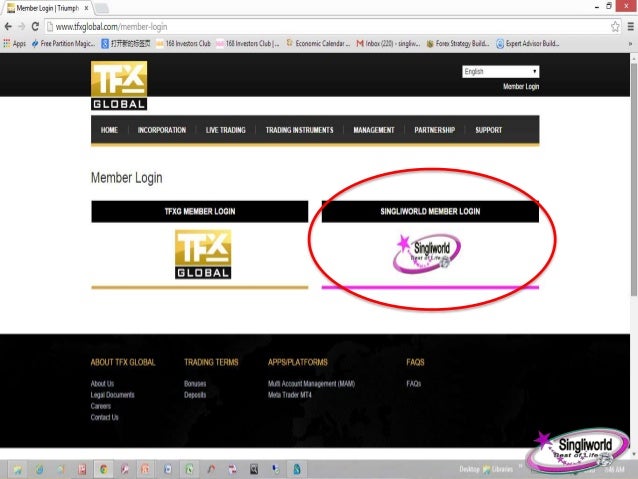This screenshot has height=479, width=638.
Task: Switch to Google Chrome in the taskbar
Action: click(x=104, y=470)
